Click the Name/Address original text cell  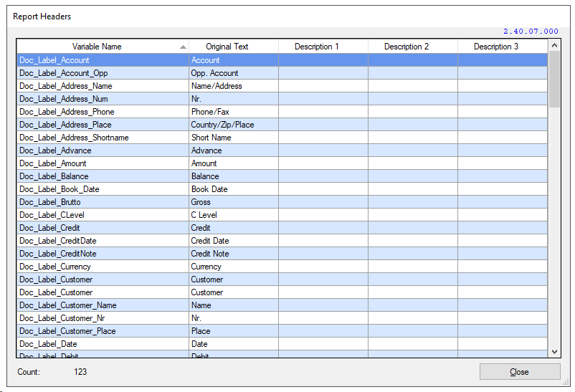[234, 86]
